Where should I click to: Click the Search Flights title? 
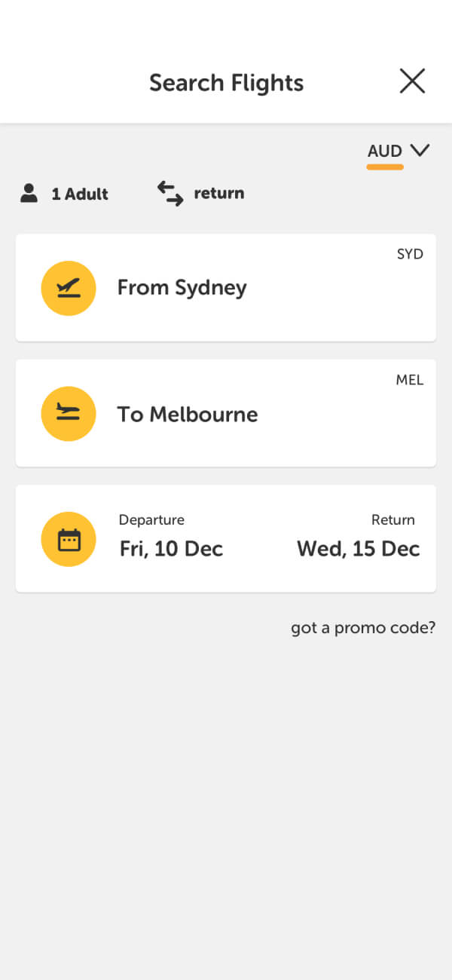226,83
